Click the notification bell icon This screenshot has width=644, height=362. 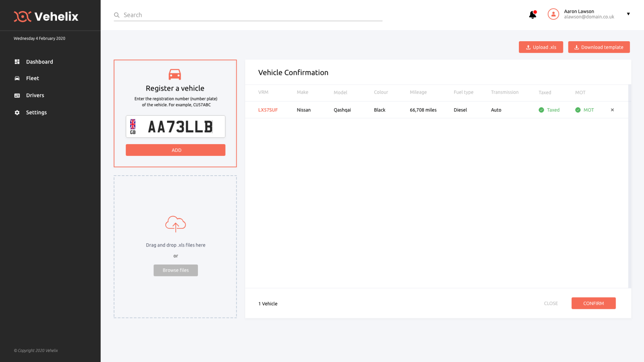click(532, 15)
